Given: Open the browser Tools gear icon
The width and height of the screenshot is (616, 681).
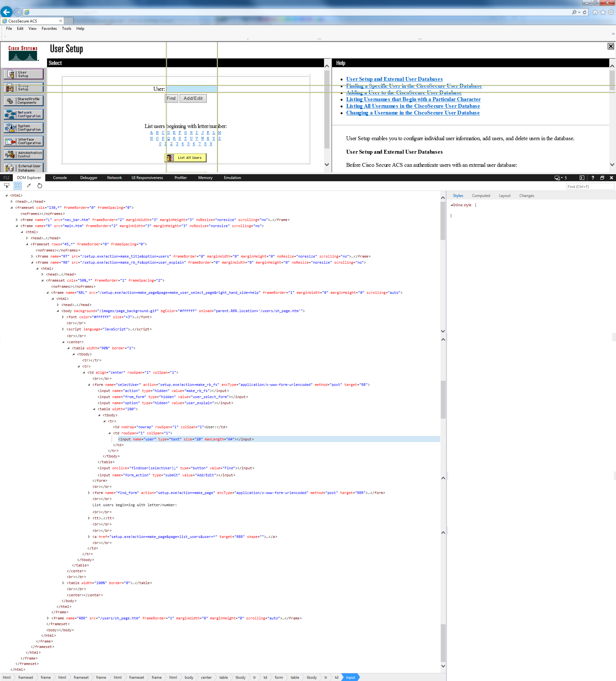Looking at the screenshot, I should [611, 12].
